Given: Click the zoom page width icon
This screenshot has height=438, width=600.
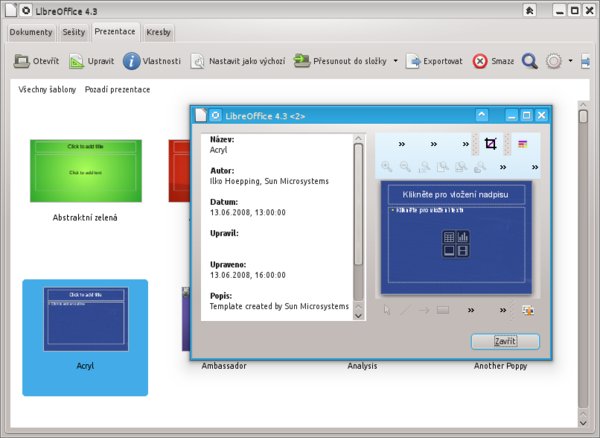Looking at the screenshot, I should click(461, 167).
